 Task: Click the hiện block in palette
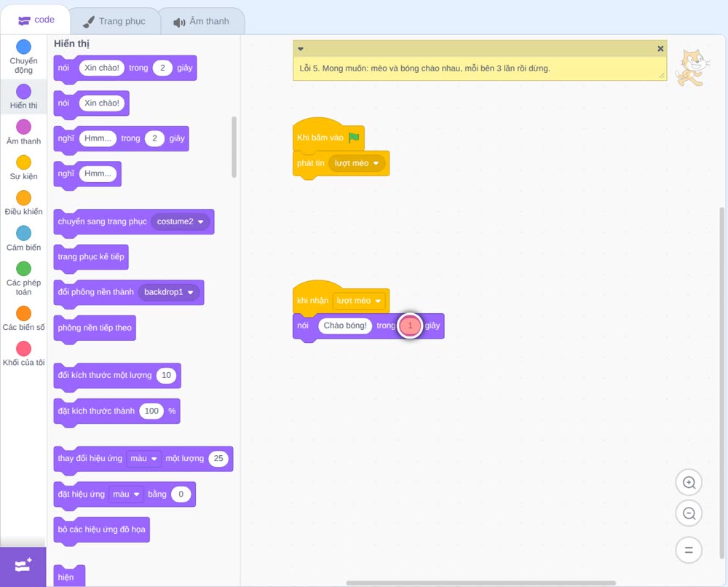coord(69,576)
